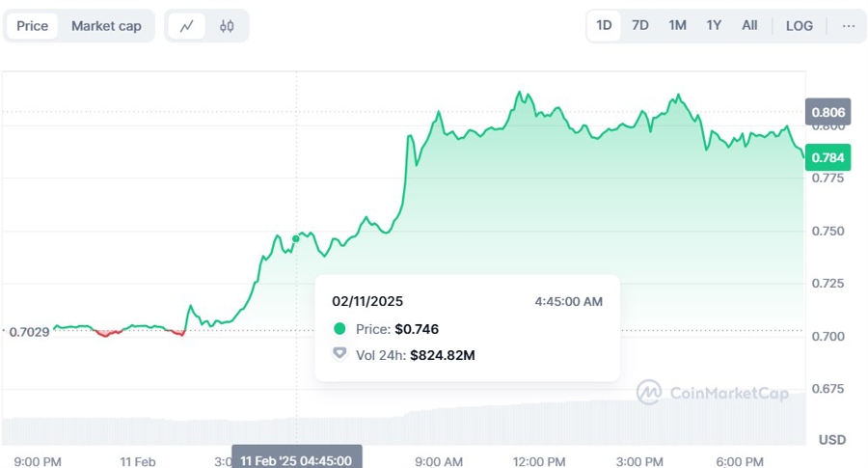Click the chart data point at 4:45 AM
Viewport: 868px width, 468px height.
296,238
